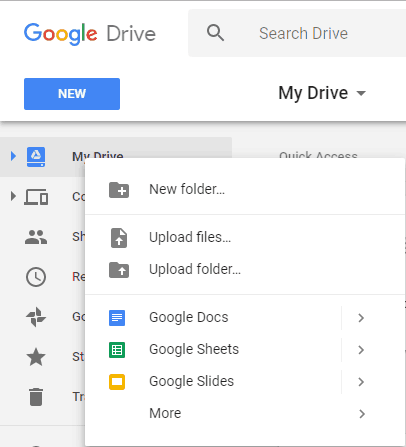
Task: Click the green Google Sheets icon
Action: (x=117, y=350)
